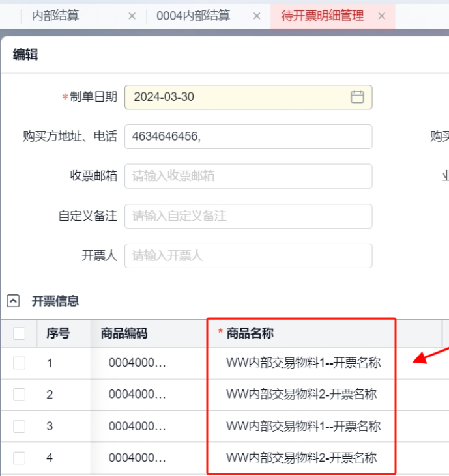Switch to the 内部结算 tab
Image resolution: width=449 pixels, height=476 pixels.
tap(55, 16)
